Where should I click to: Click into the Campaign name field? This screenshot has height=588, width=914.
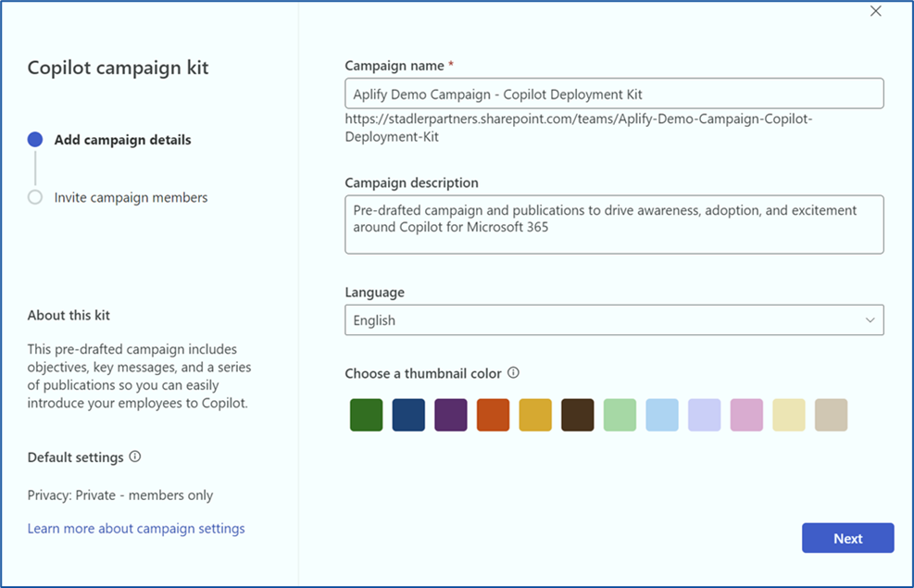(x=614, y=94)
